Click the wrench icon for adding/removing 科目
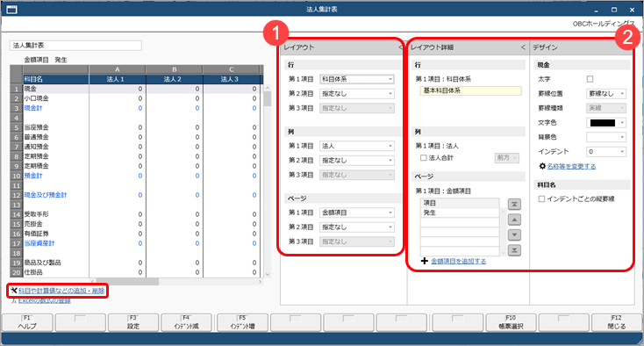Viewport: 644px width, 346px height. coord(13,291)
